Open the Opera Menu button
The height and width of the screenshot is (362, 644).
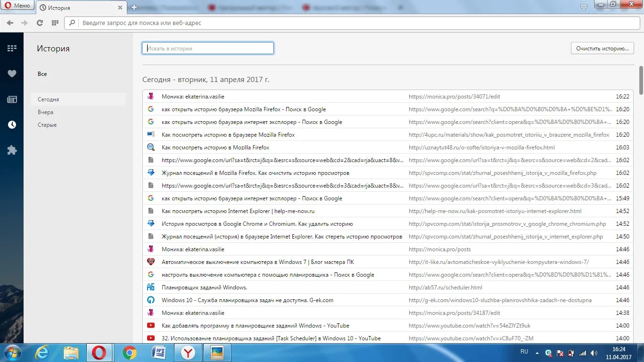[x=17, y=6]
